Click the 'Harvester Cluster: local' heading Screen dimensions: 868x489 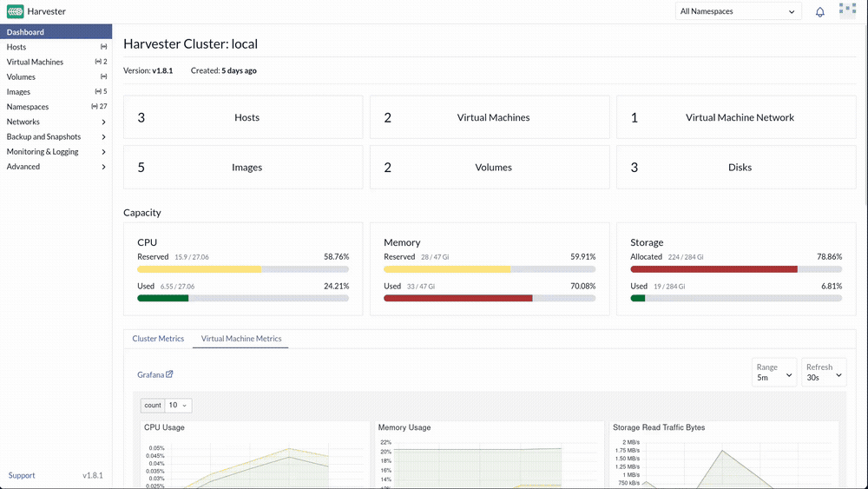click(x=190, y=43)
